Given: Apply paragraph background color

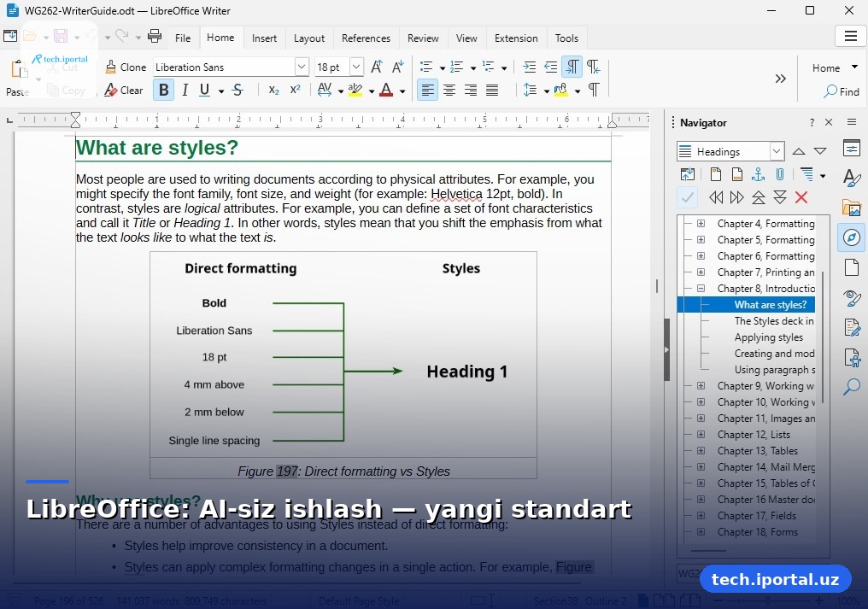Looking at the screenshot, I should (x=560, y=91).
